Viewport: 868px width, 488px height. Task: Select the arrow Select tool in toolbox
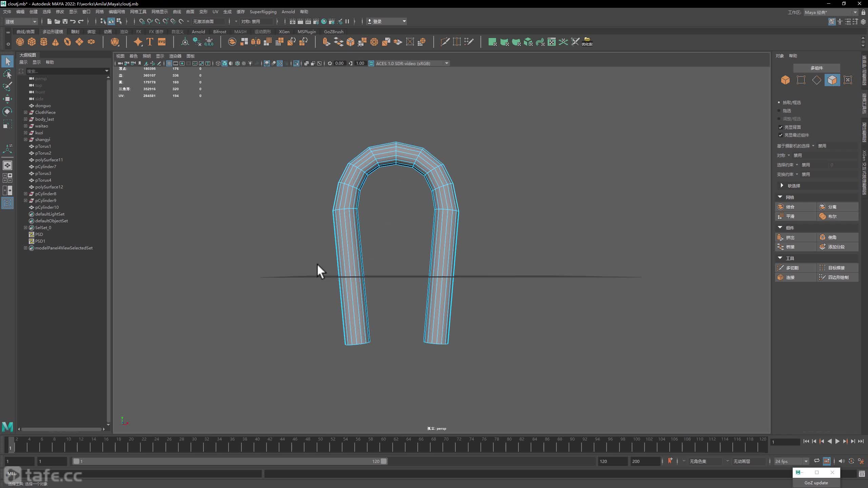pyautogui.click(x=7, y=62)
